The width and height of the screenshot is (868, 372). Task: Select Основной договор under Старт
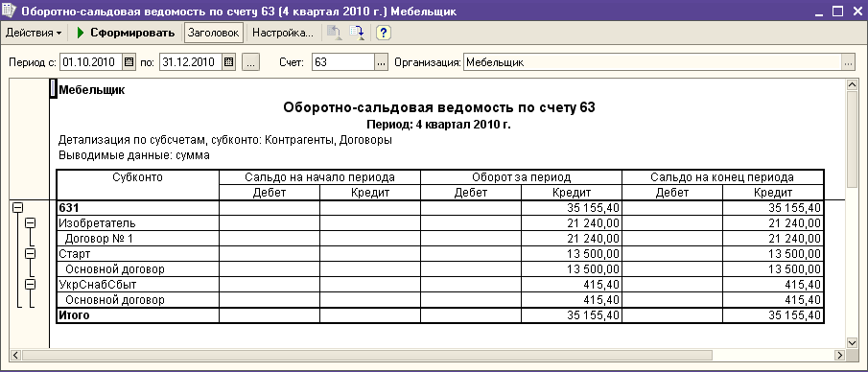[138, 269]
